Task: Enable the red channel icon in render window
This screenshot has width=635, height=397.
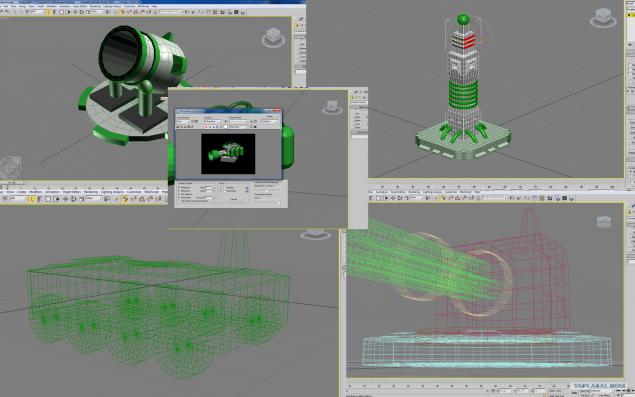Action: (207, 127)
